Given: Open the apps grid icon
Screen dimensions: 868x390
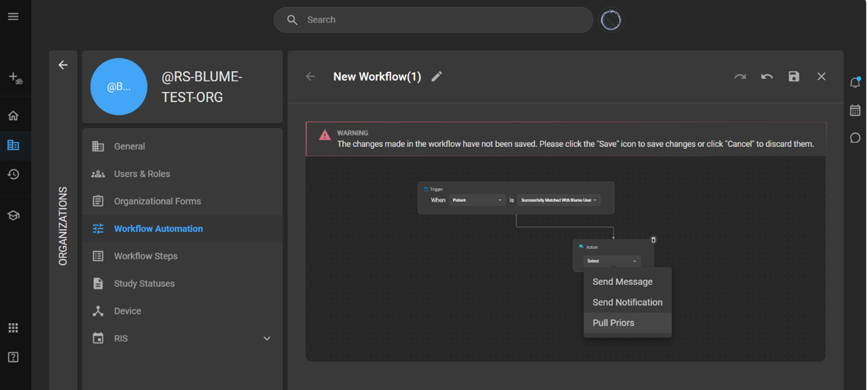Looking at the screenshot, I should [13, 328].
